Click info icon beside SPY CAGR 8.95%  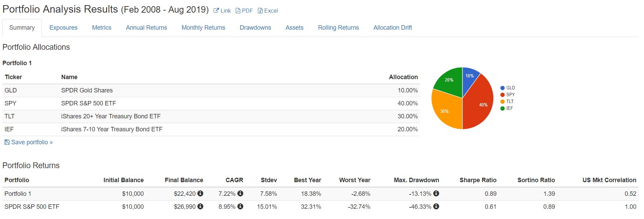tap(240, 206)
